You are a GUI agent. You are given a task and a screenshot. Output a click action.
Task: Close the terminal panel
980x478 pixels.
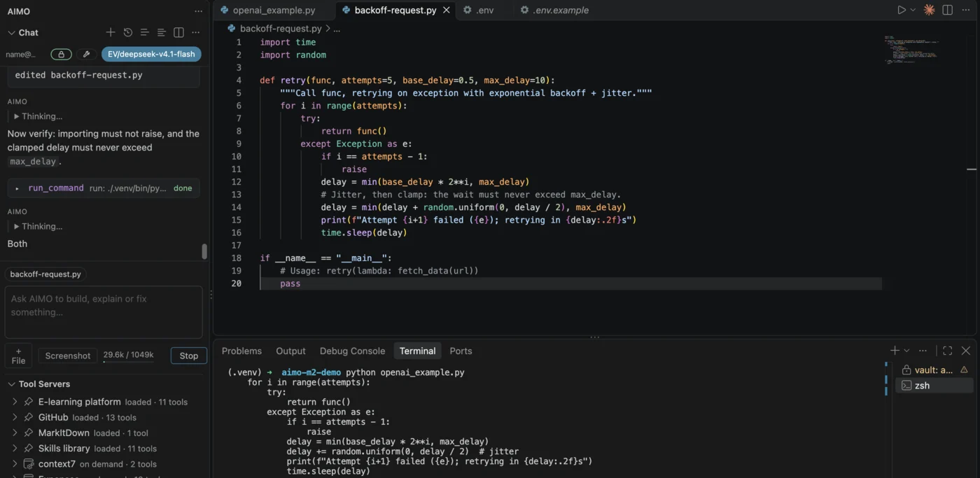[966, 351]
